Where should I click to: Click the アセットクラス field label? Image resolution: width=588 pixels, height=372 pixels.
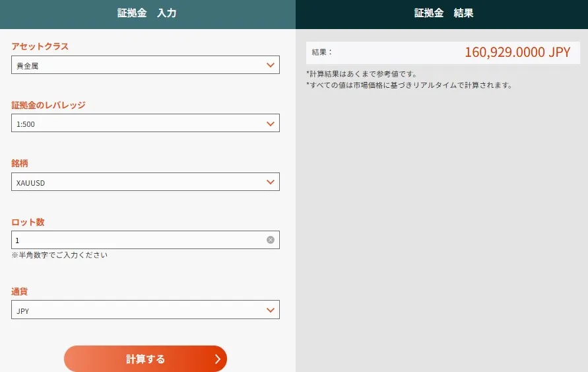pos(40,46)
